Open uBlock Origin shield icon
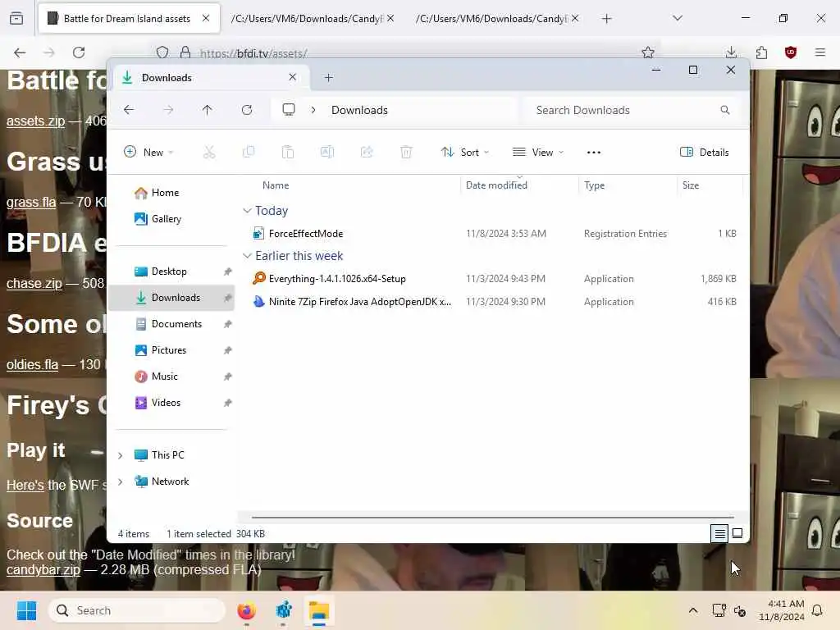 point(791,52)
